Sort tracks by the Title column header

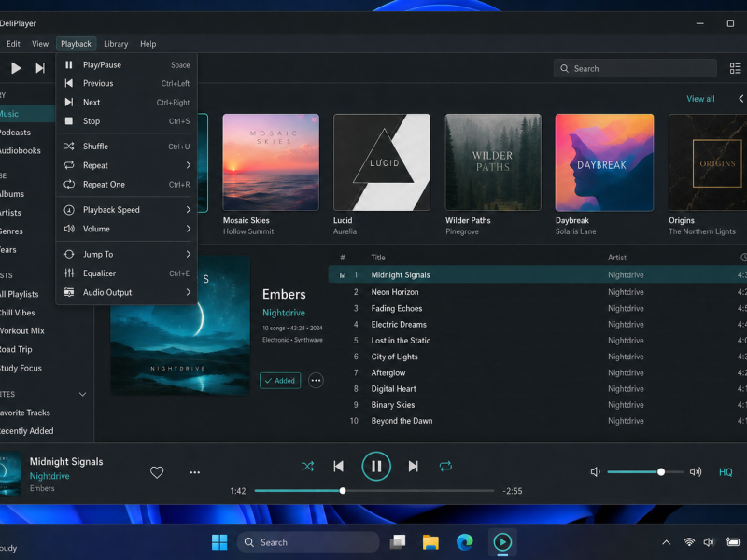tap(378, 258)
